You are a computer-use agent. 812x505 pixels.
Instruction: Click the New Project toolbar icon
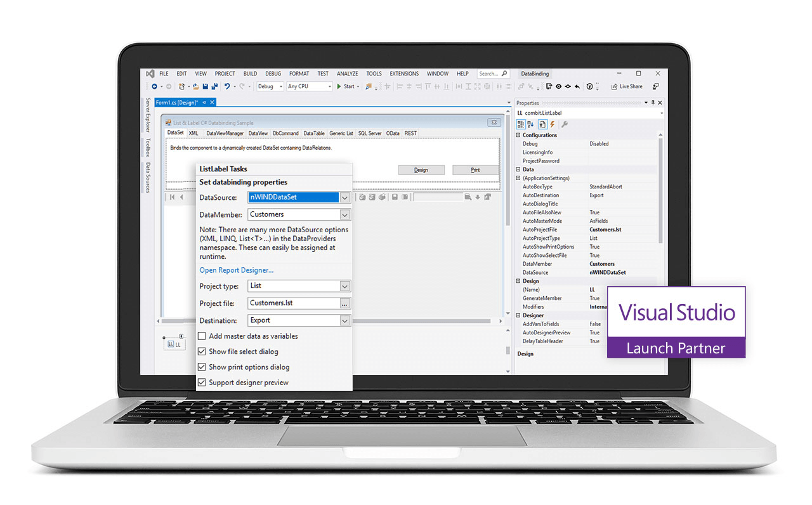point(182,86)
